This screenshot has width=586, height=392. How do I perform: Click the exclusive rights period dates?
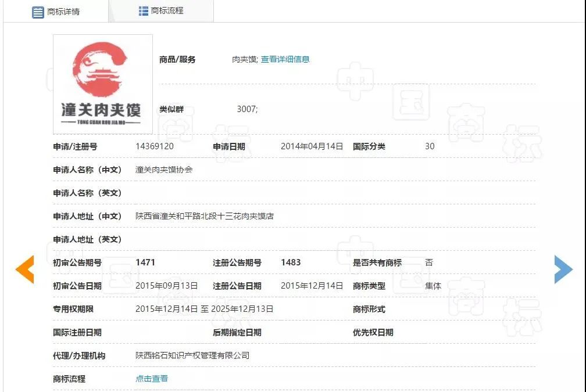(x=205, y=309)
